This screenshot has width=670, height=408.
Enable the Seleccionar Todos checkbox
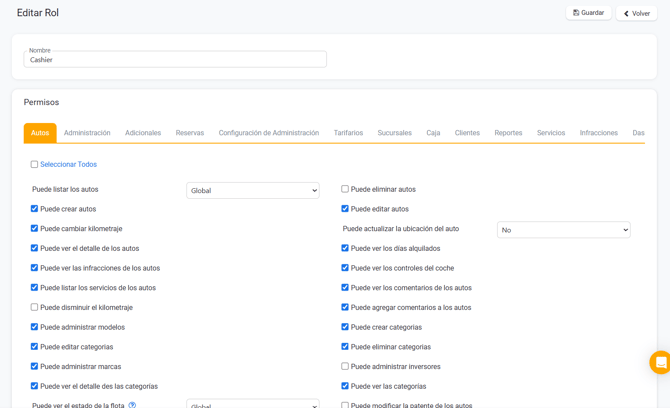click(34, 164)
